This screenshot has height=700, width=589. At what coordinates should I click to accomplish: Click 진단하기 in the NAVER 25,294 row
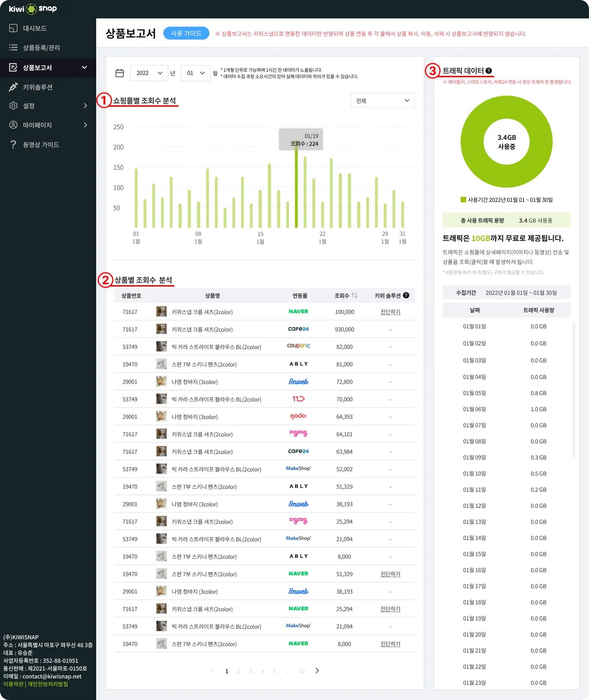coord(390,609)
